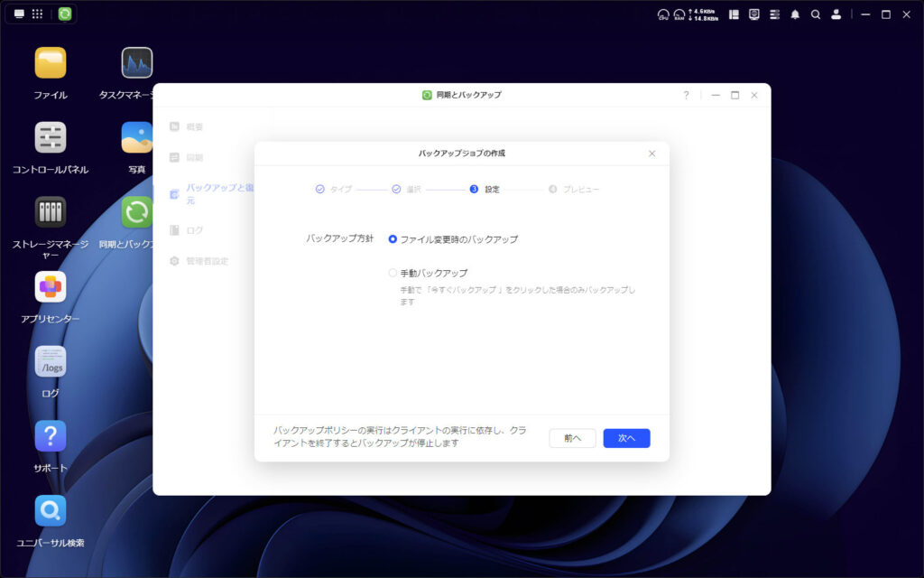Select ファイル変更時のバックアップ
Screen dimensions: 924x578
(393, 239)
